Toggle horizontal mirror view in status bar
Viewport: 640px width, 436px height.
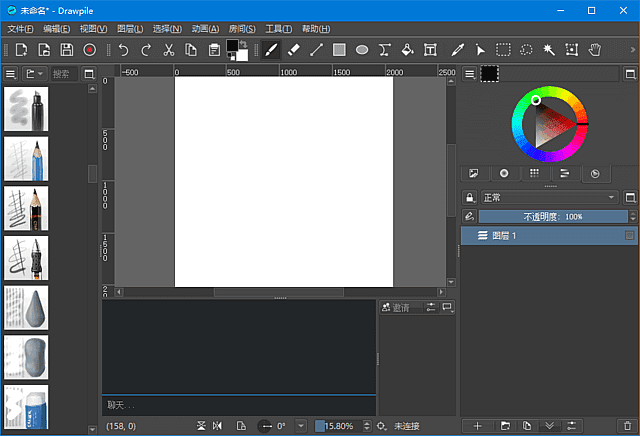217,426
